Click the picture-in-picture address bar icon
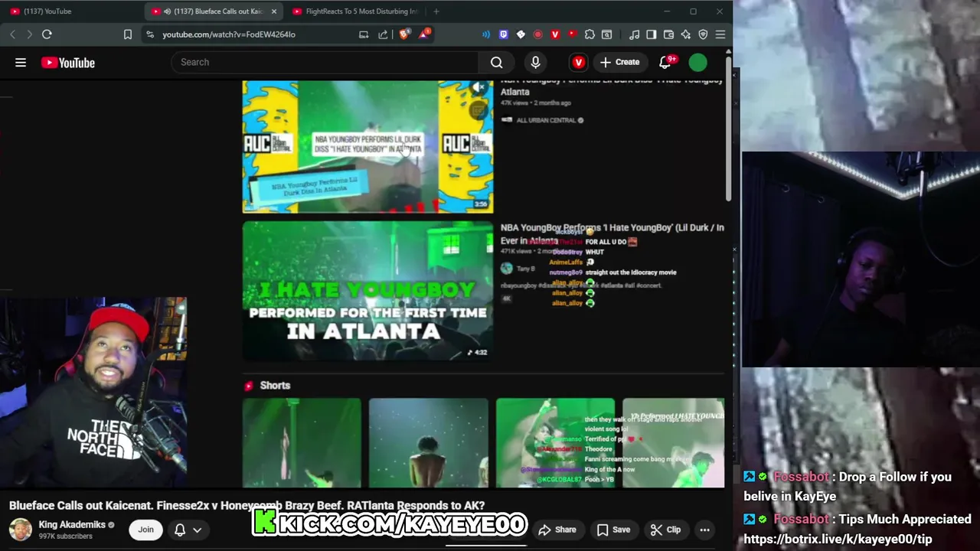 (x=364, y=34)
